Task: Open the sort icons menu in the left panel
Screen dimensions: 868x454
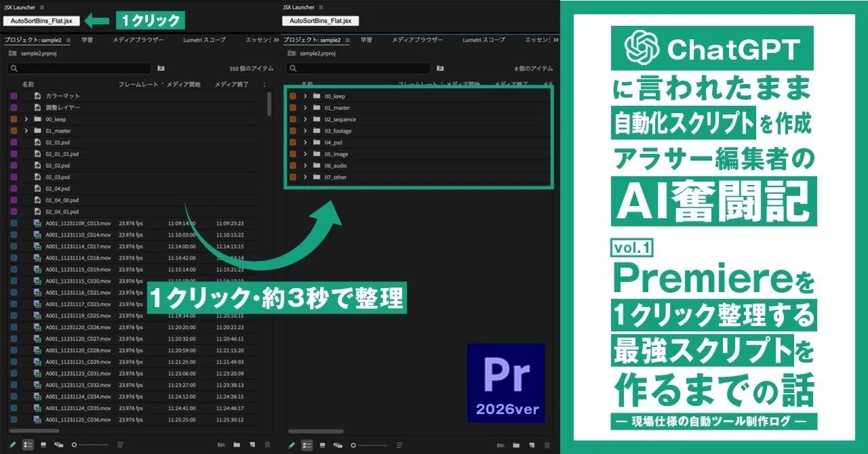Action: click(x=120, y=445)
